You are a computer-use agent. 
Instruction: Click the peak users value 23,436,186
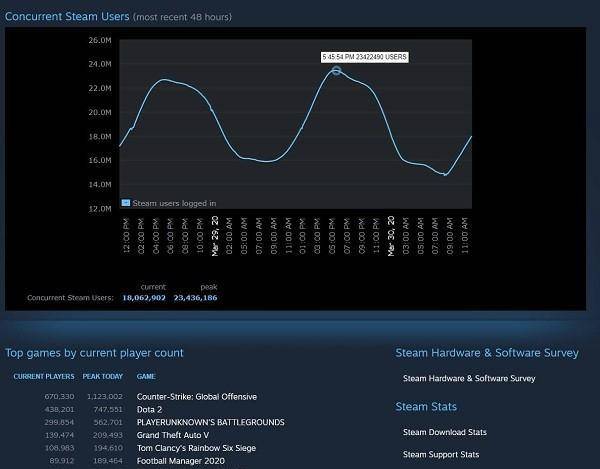click(x=195, y=297)
